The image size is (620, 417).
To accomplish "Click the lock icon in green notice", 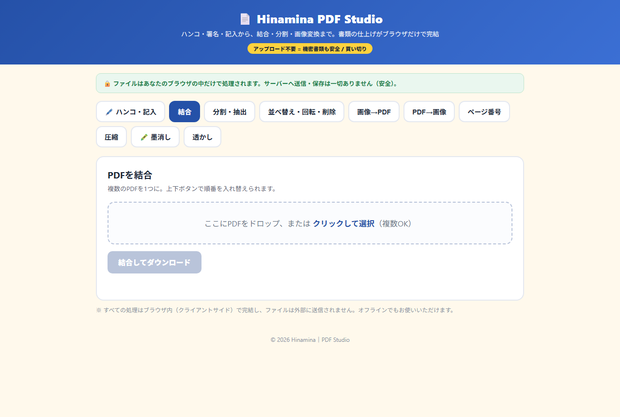I will click(x=107, y=84).
